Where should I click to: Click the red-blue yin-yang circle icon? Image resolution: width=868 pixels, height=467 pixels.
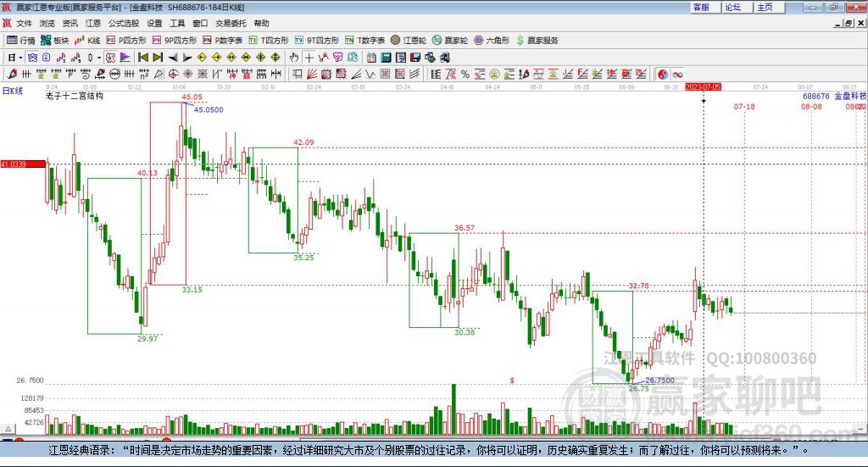coord(663,74)
